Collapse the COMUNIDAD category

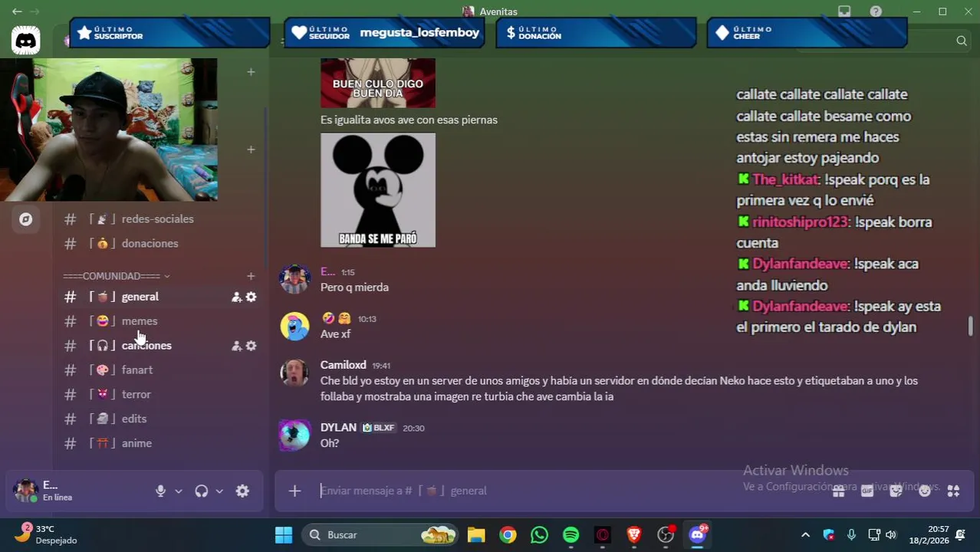pos(117,276)
